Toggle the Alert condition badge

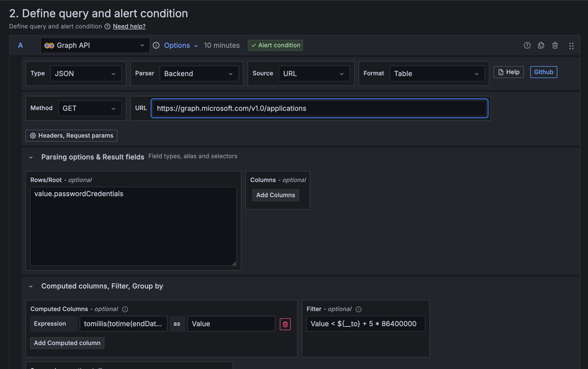(276, 45)
